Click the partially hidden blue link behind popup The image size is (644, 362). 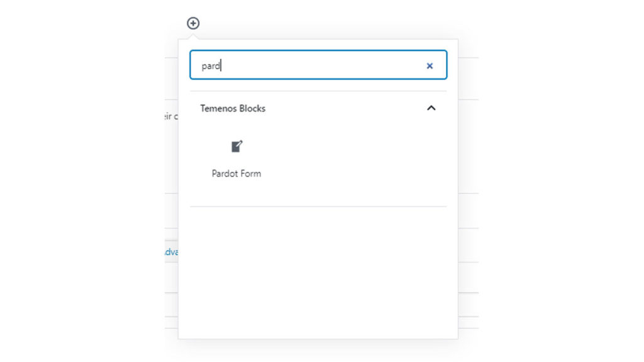pos(170,251)
